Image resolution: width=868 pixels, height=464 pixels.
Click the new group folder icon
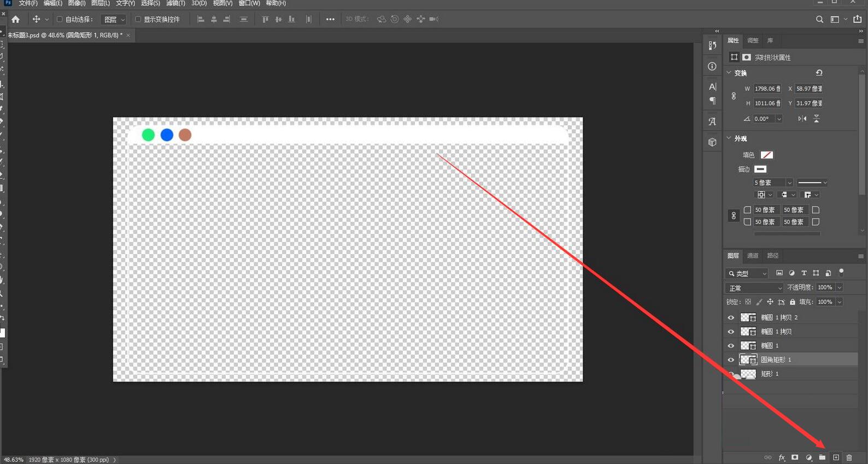pos(822,457)
